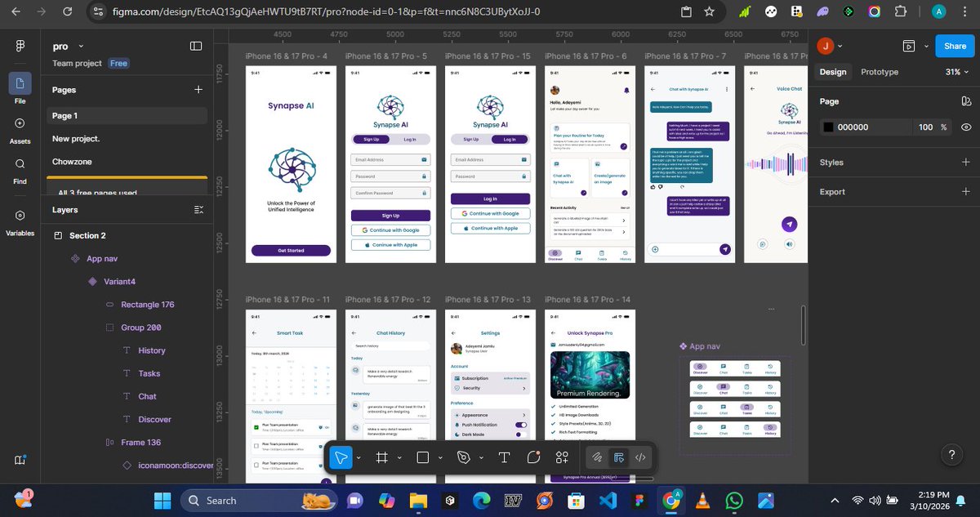Image resolution: width=980 pixels, height=517 pixels.
Task: Switch to Draw mode
Action: tap(598, 457)
